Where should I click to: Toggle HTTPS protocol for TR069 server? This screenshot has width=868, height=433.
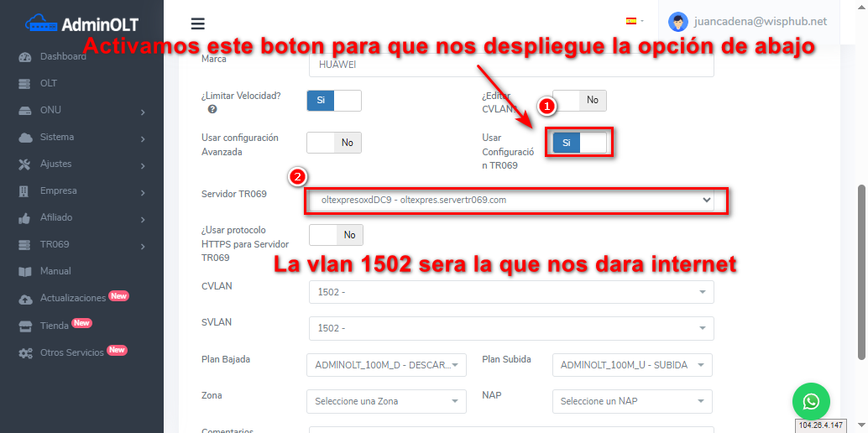336,235
